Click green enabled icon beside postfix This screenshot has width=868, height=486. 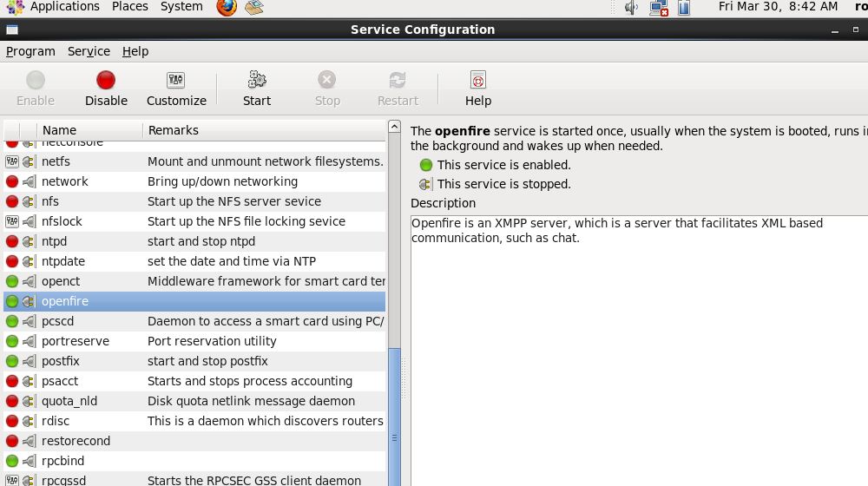11,361
